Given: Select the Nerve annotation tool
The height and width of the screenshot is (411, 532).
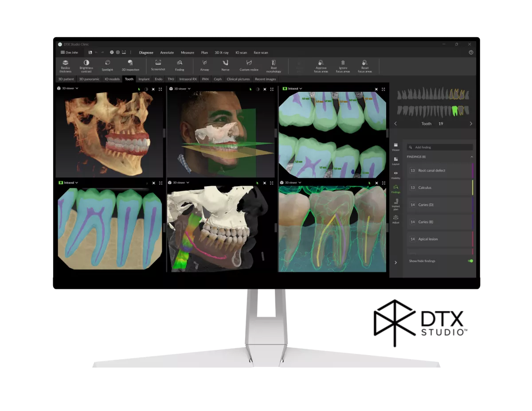Looking at the screenshot, I should 225,66.
